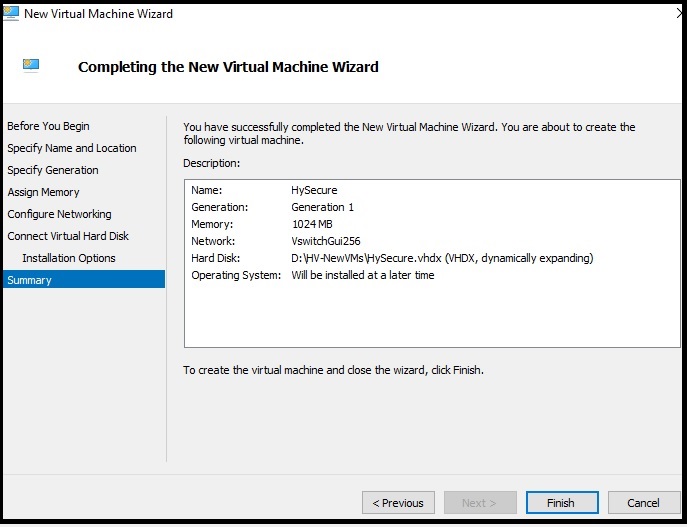The height and width of the screenshot is (527, 687).
Task: Open the Connect Virtual Hard Disk step
Action: 68,236
